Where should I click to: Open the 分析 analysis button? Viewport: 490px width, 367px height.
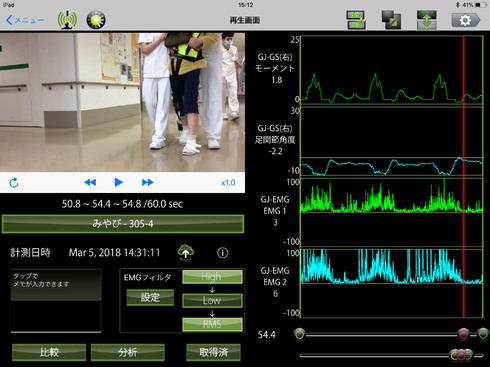tap(128, 352)
